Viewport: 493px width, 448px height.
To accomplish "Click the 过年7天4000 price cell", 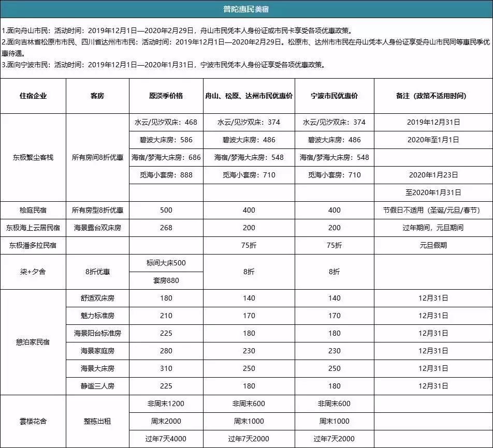I will click(x=165, y=438).
